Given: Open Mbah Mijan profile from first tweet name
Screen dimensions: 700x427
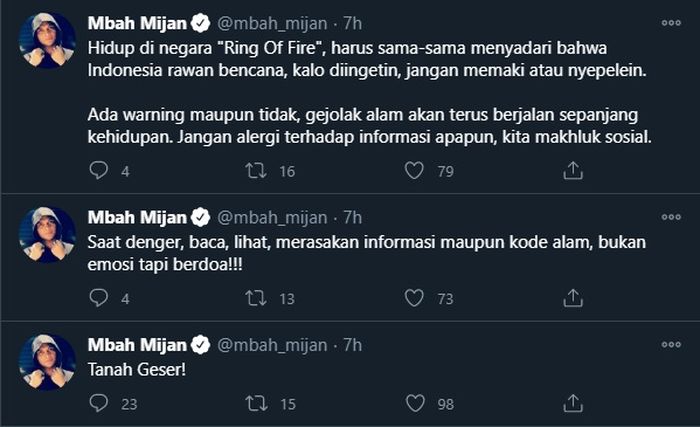Looking at the screenshot, I should [137, 22].
